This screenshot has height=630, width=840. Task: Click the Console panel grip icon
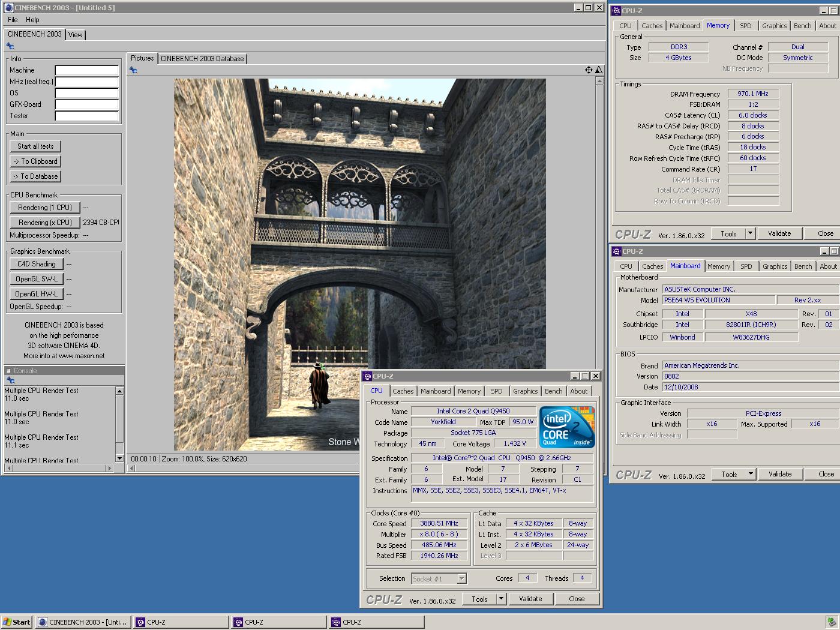9,371
